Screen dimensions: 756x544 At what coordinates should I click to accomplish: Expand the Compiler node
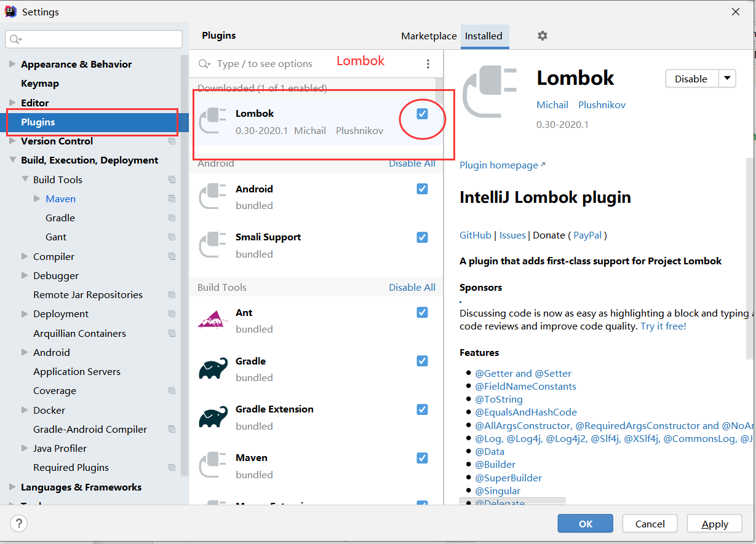click(25, 256)
